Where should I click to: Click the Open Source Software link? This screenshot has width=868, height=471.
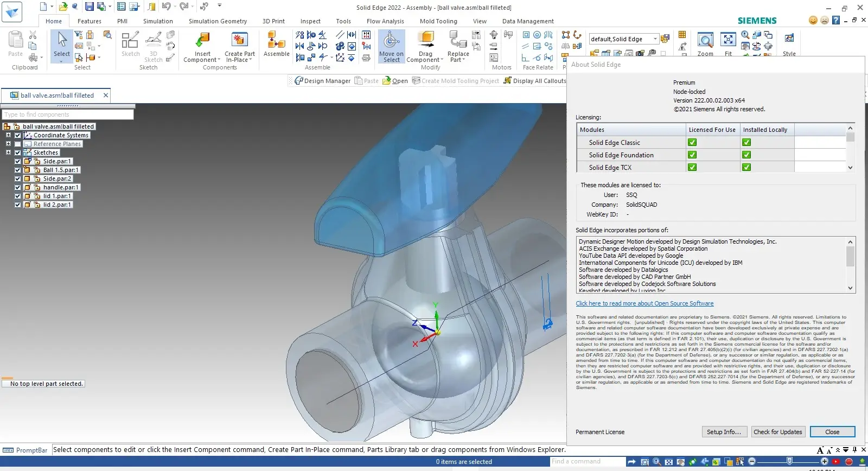coord(644,303)
